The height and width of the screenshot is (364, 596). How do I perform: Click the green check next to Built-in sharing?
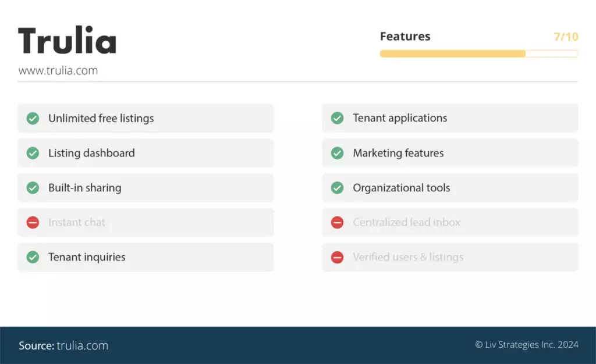(33, 188)
